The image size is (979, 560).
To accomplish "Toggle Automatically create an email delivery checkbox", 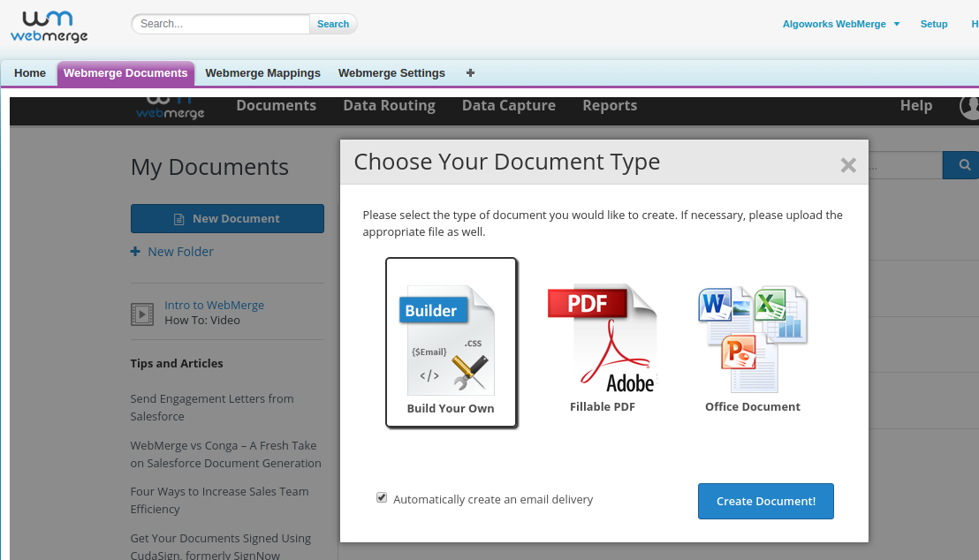I will point(382,498).
